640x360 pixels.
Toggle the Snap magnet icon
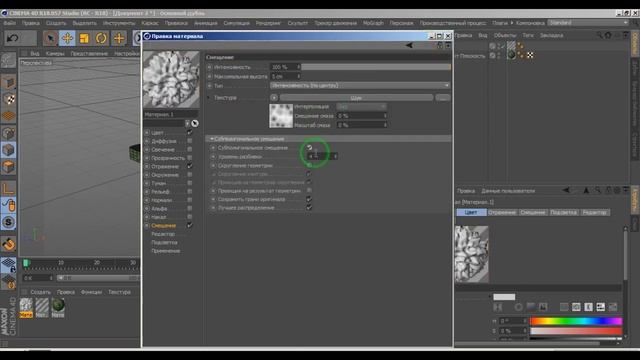(x=9, y=244)
